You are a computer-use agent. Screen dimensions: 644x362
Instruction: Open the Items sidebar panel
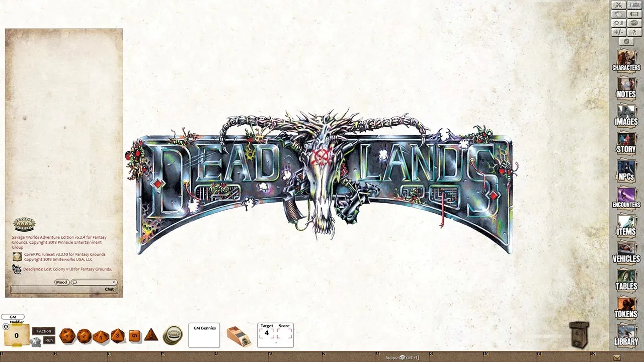(626, 225)
